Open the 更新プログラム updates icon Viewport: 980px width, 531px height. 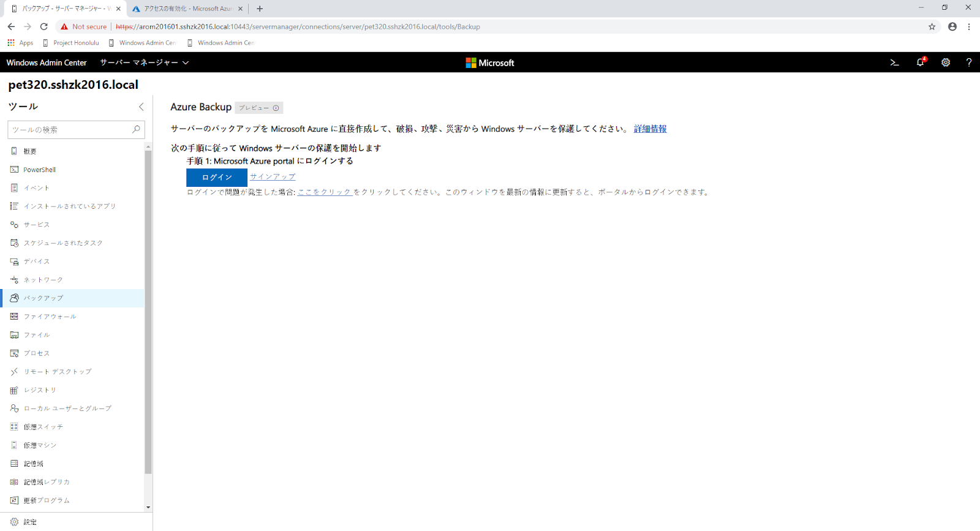[14, 500]
